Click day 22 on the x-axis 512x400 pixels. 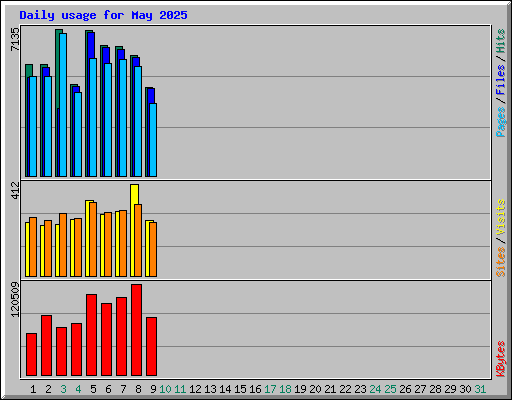pyautogui.click(x=345, y=389)
